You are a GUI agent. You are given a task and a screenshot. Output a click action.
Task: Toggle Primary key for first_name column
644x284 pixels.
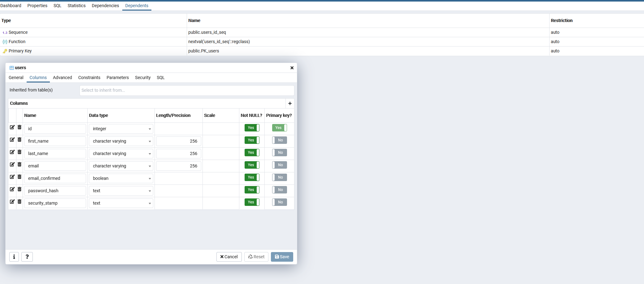pos(280,140)
